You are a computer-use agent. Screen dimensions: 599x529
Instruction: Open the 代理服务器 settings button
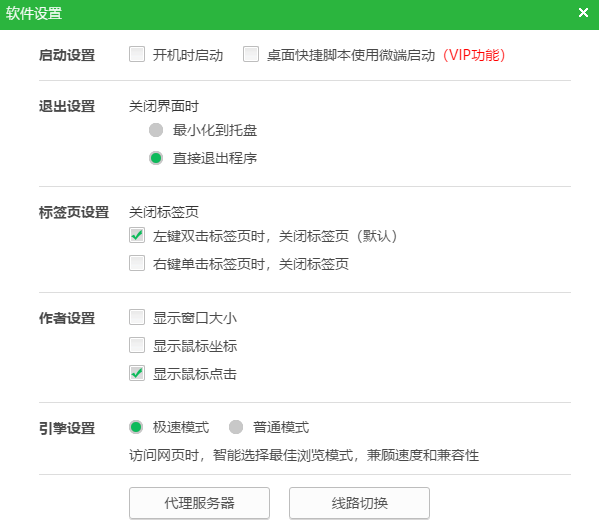pos(199,503)
